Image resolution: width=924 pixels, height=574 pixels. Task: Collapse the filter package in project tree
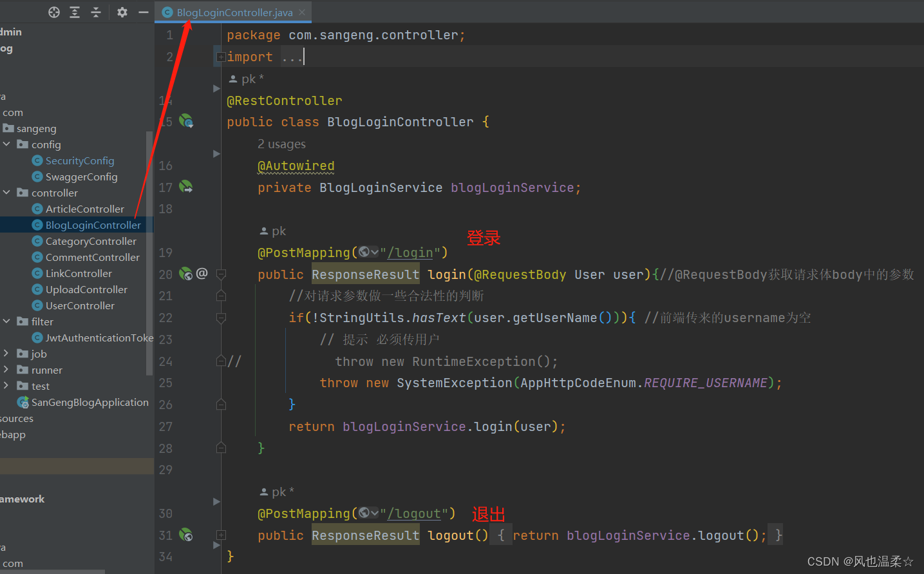click(6, 321)
